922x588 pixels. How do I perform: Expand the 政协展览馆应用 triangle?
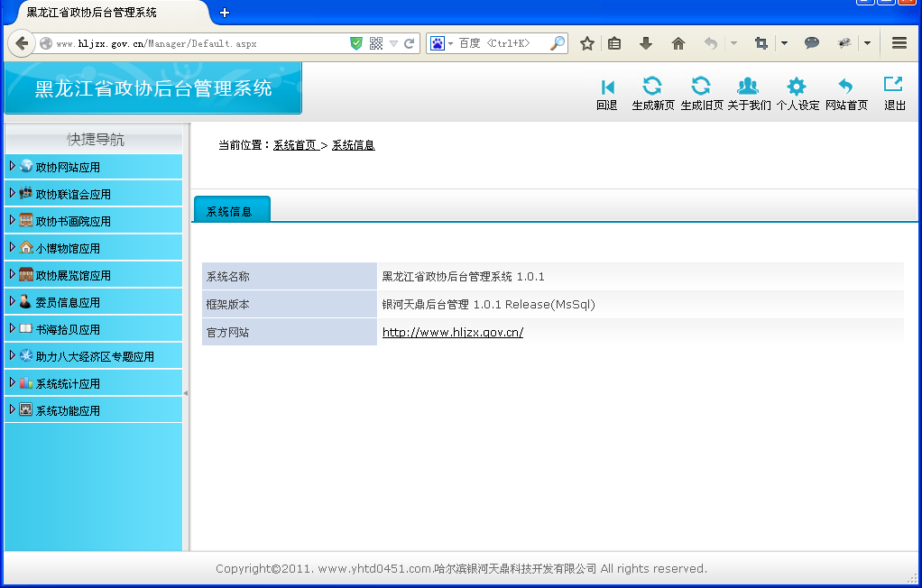click(x=13, y=274)
